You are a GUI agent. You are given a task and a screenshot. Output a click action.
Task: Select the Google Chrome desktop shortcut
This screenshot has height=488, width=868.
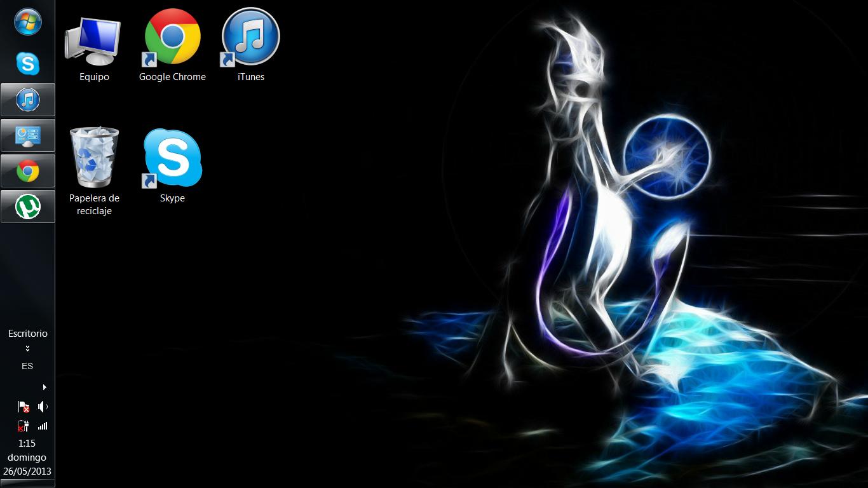pyautogui.click(x=172, y=46)
